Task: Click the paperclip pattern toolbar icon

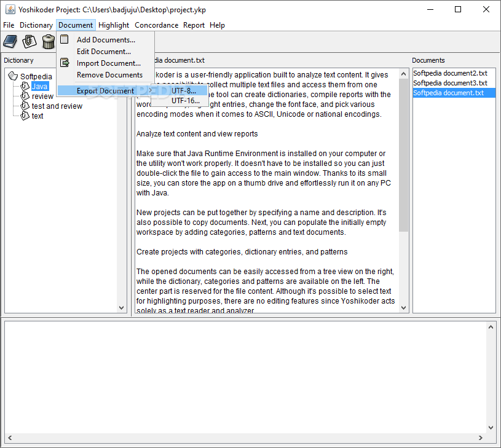Action: click(29, 42)
